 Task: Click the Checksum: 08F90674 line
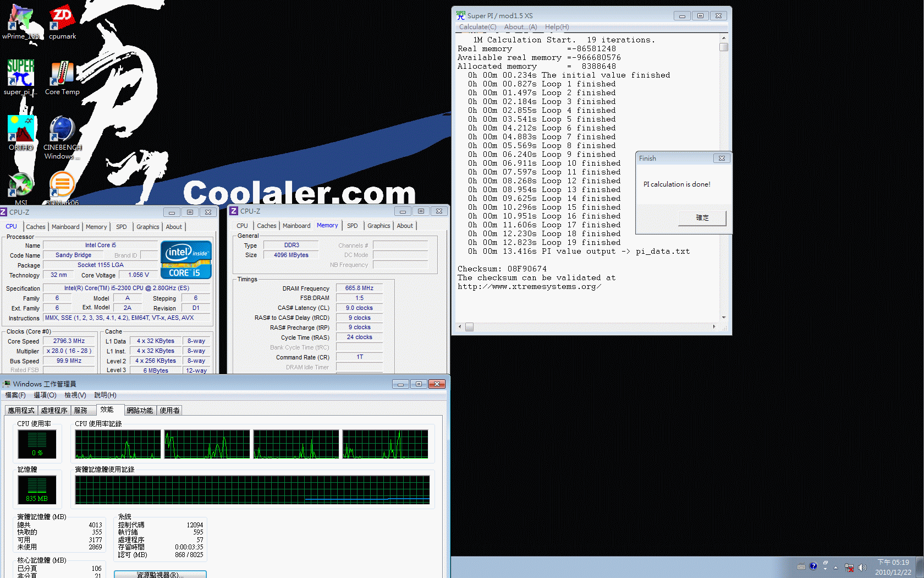502,269
